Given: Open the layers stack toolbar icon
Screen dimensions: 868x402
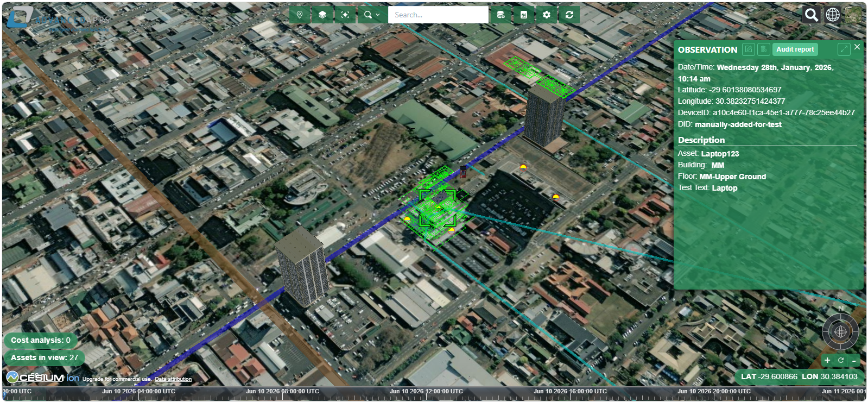Looking at the screenshot, I should click(322, 15).
